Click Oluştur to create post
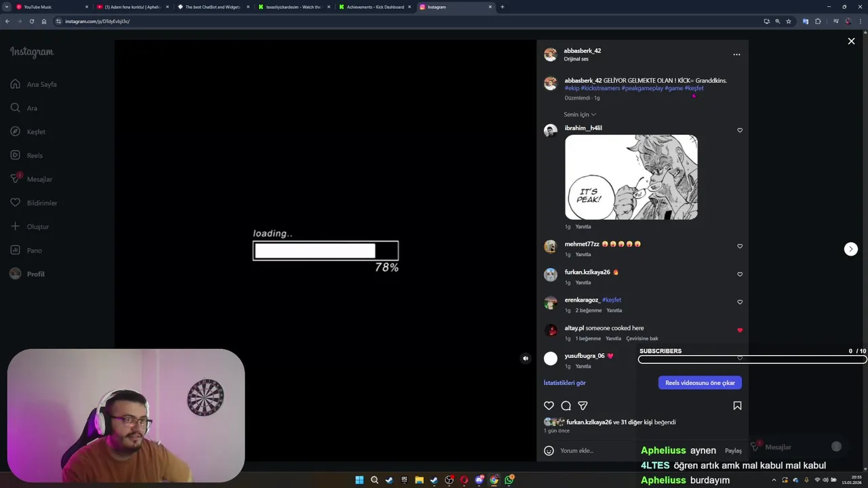This screenshot has height=488, width=868. coord(29,227)
